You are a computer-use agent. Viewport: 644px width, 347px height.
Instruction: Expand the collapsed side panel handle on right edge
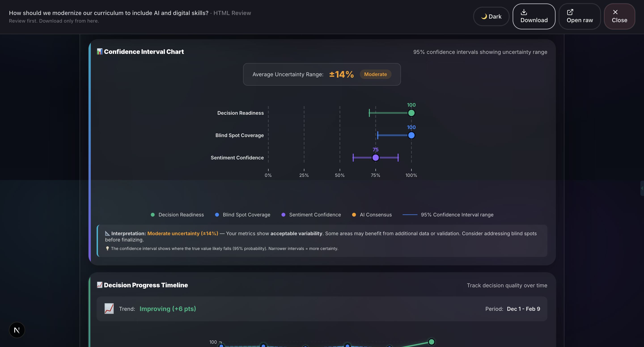click(642, 188)
